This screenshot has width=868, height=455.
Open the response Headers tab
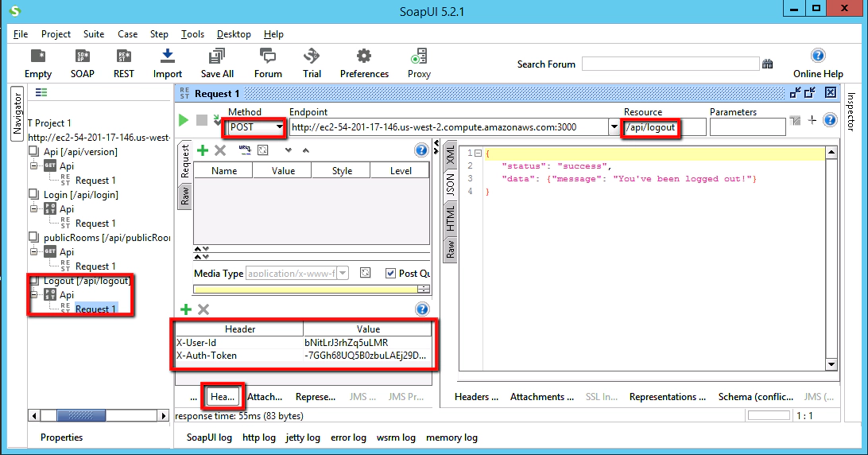(x=476, y=397)
